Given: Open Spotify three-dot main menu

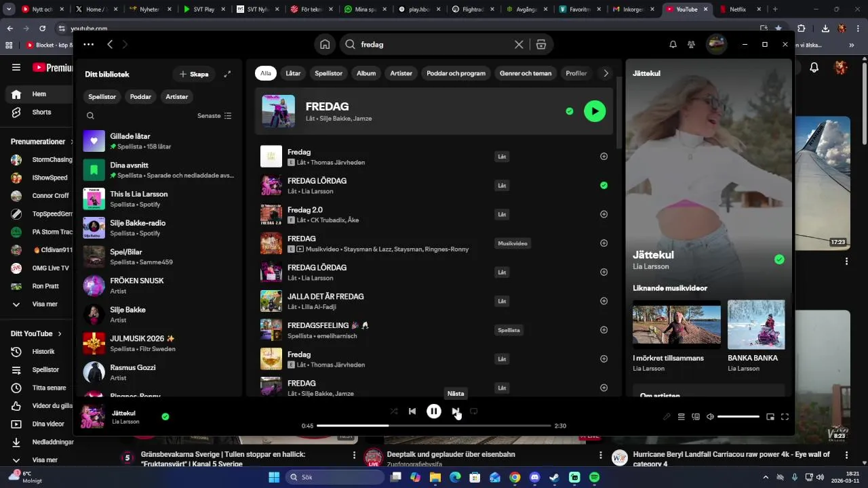Looking at the screenshot, I should pyautogui.click(x=88, y=44).
